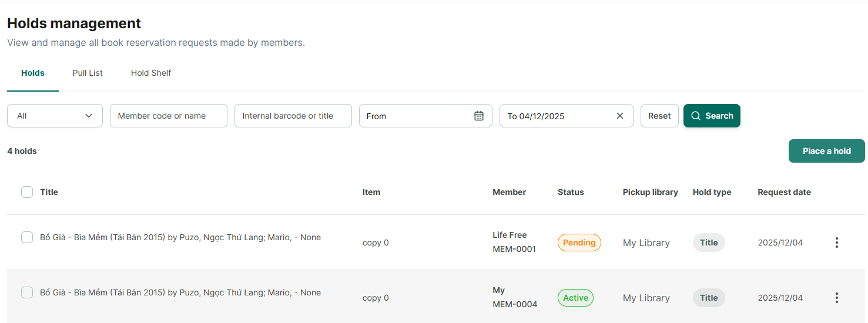
Task: Click the Item column header
Action: (x=371, y=192)
